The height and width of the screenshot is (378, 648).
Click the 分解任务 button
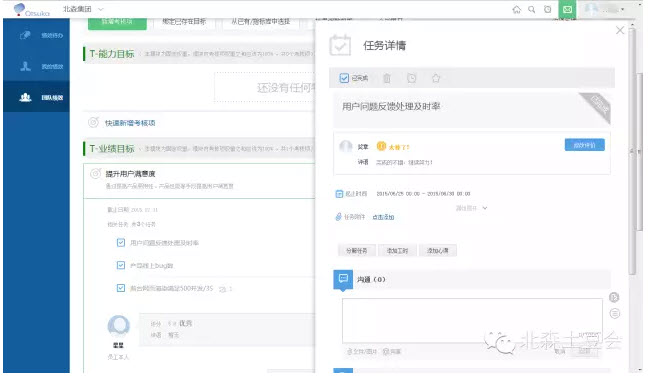(357, 251)
